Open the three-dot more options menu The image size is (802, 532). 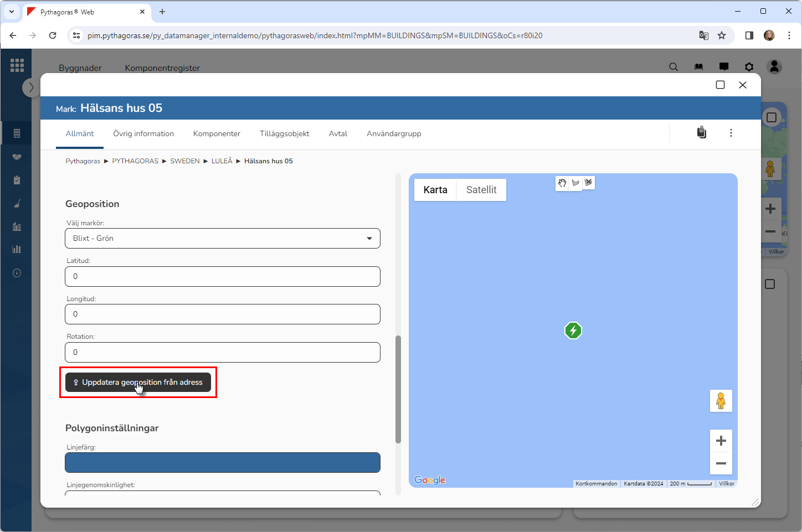(x=731, y=133)
